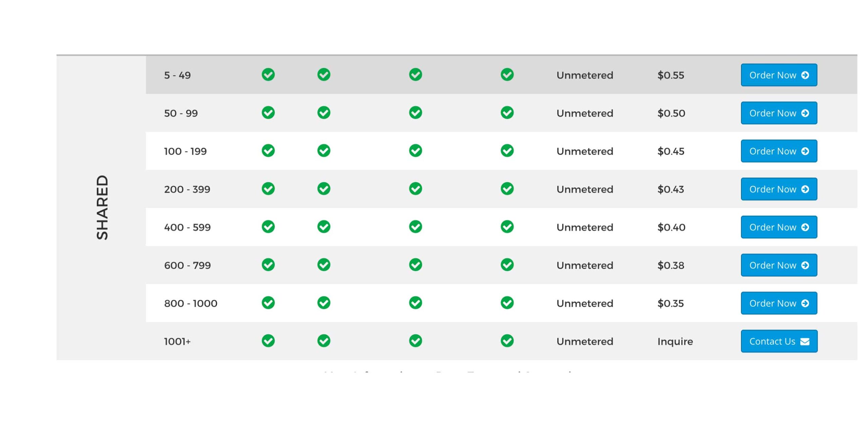The height and width of the screenshot is (424, 868).
Task: Click Unmetered in the 400 - 599 row
Action: pos(585,227)
